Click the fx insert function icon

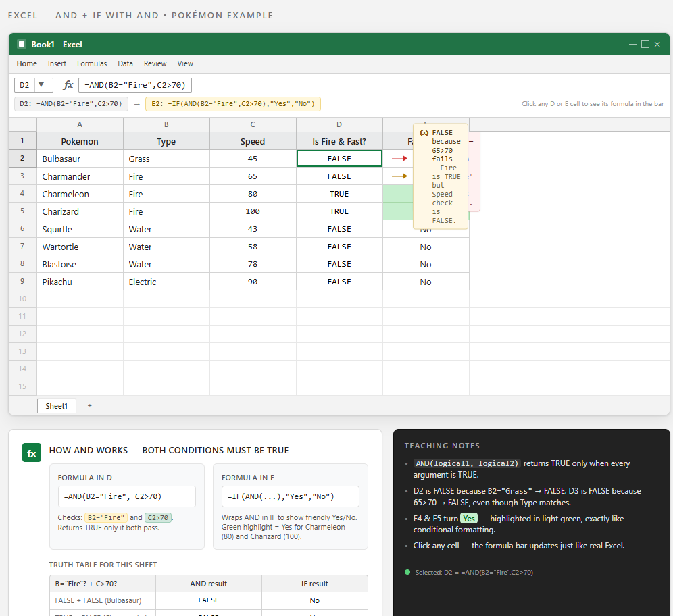(68, 85)
